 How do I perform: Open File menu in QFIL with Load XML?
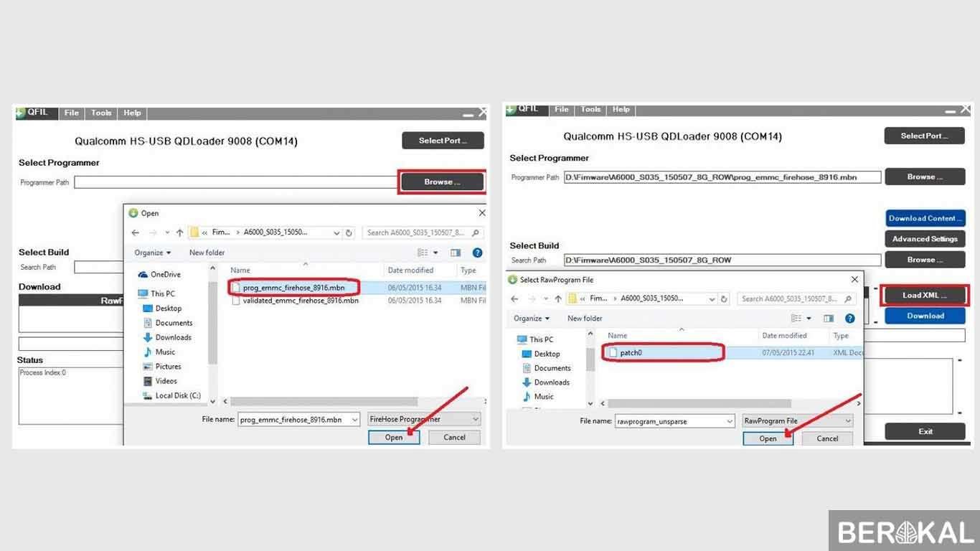point(562,109)
